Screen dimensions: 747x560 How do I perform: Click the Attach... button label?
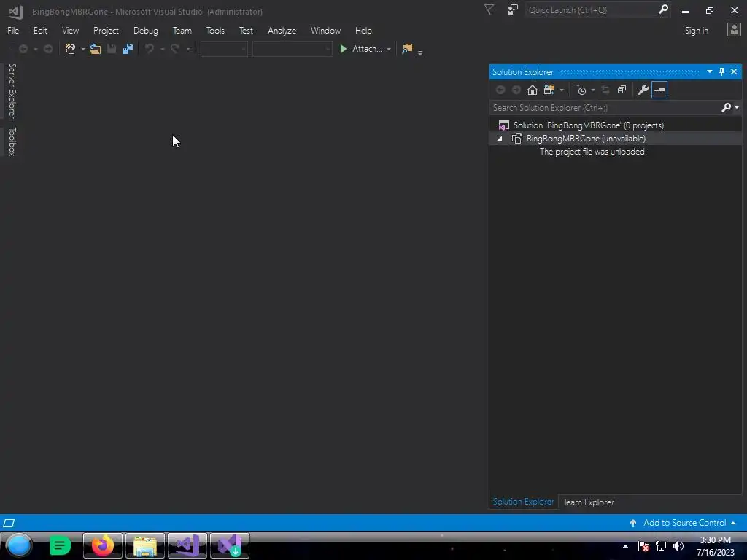(367, 49)
